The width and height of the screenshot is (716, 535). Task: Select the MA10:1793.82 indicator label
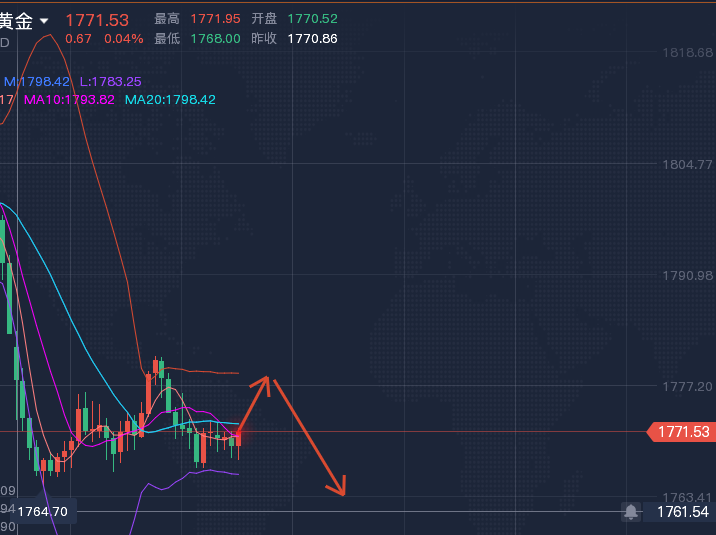coord(69,100)
